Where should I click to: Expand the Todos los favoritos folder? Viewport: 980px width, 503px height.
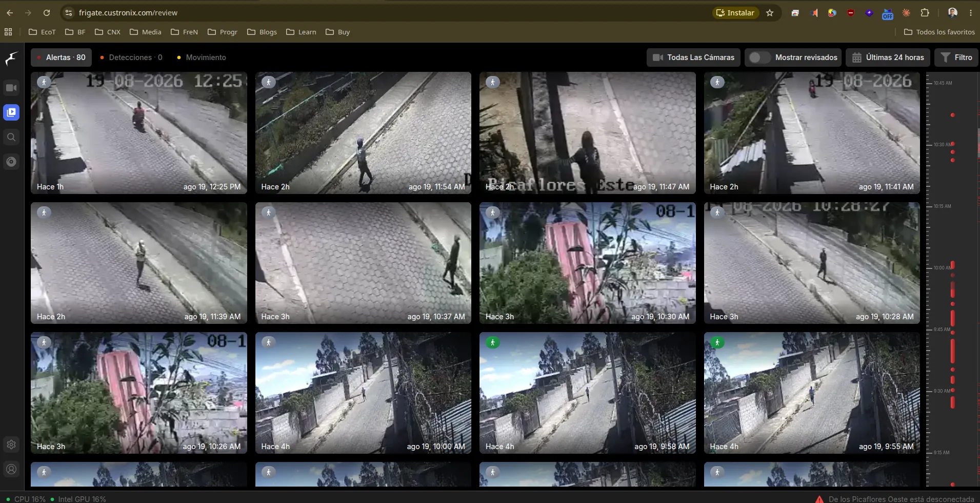[939, 32]
